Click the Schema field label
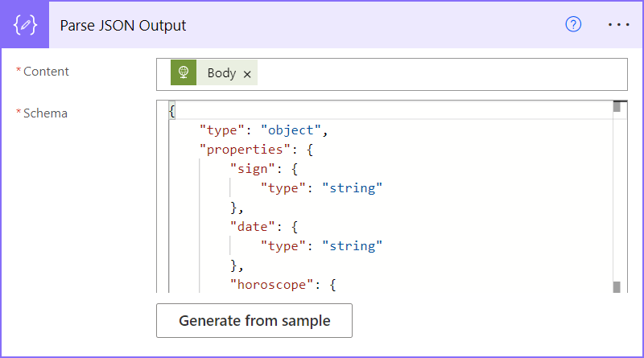The width and height of the screenshot is (644, 358). tap(45, 113)
